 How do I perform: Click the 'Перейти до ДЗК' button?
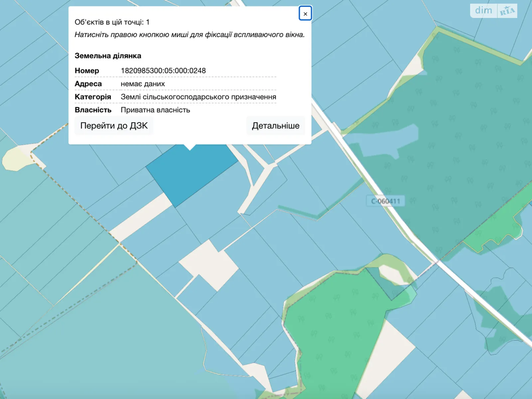pyautogui.click(x=114, y=126)
